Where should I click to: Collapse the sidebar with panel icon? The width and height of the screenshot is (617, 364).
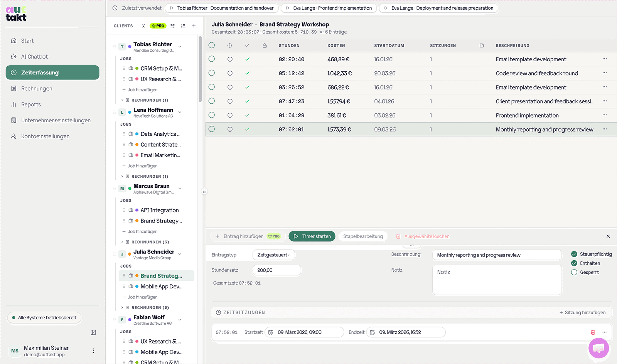pyautogui.click(x=93, y=332)
